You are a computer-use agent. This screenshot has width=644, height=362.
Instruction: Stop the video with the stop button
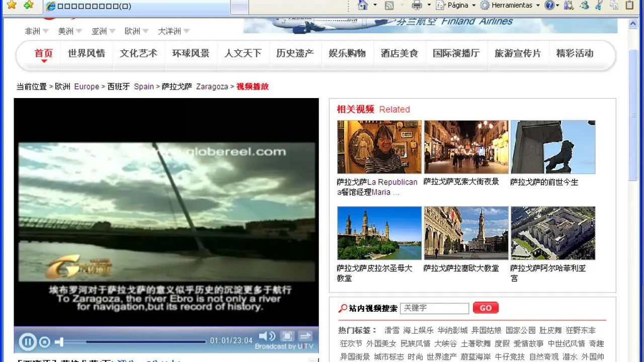point(45,342)
